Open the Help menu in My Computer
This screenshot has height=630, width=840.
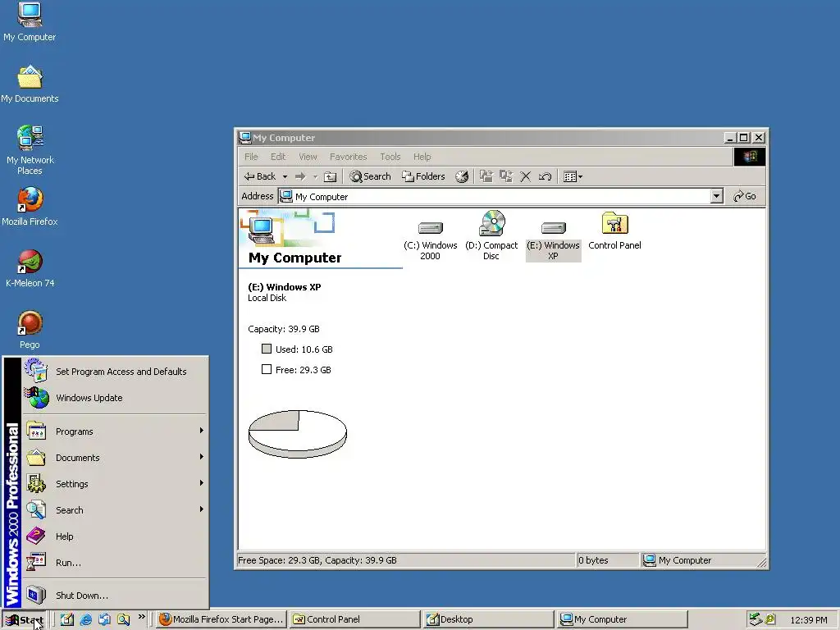(x=422, y=157)
